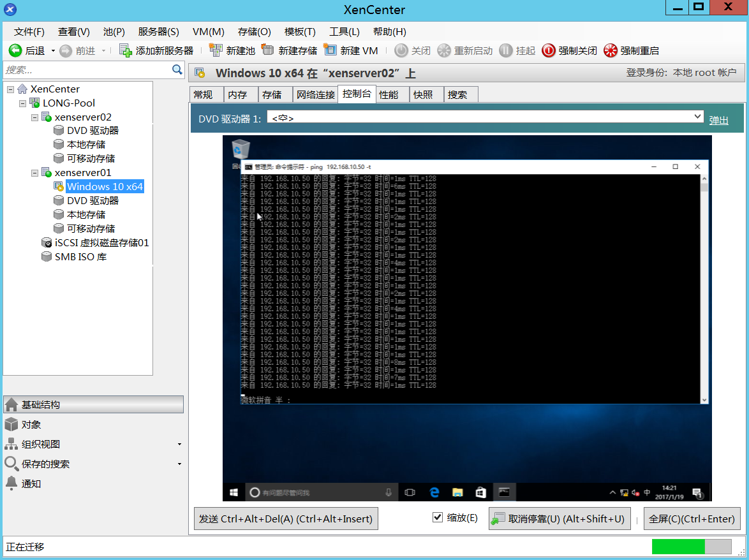Click the New Storage (新建存储) icon

coord(267,50)
